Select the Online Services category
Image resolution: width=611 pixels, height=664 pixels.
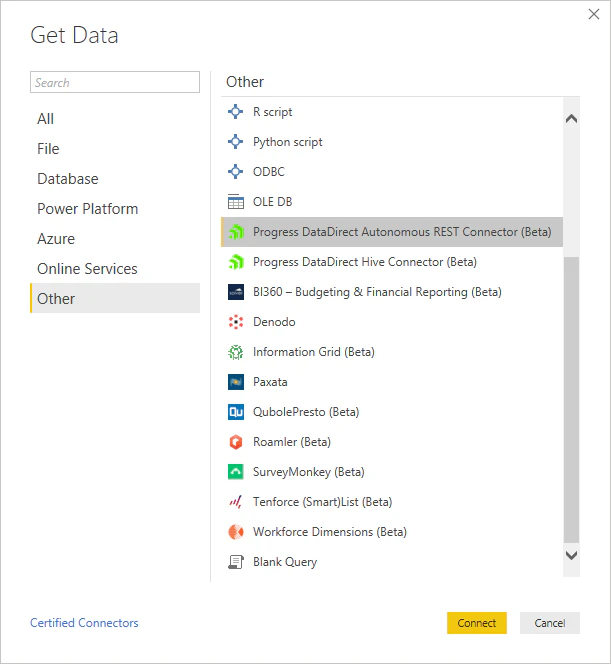(x=115, y=269)
